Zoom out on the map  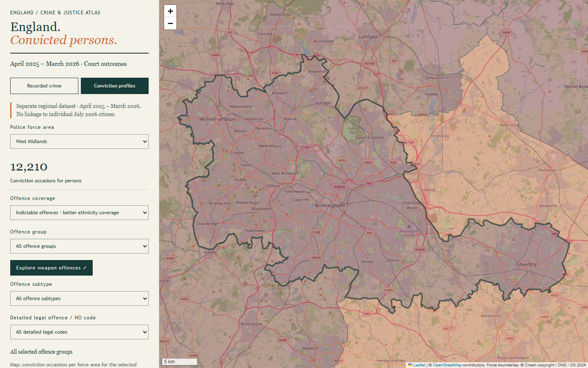pos(170,23)
